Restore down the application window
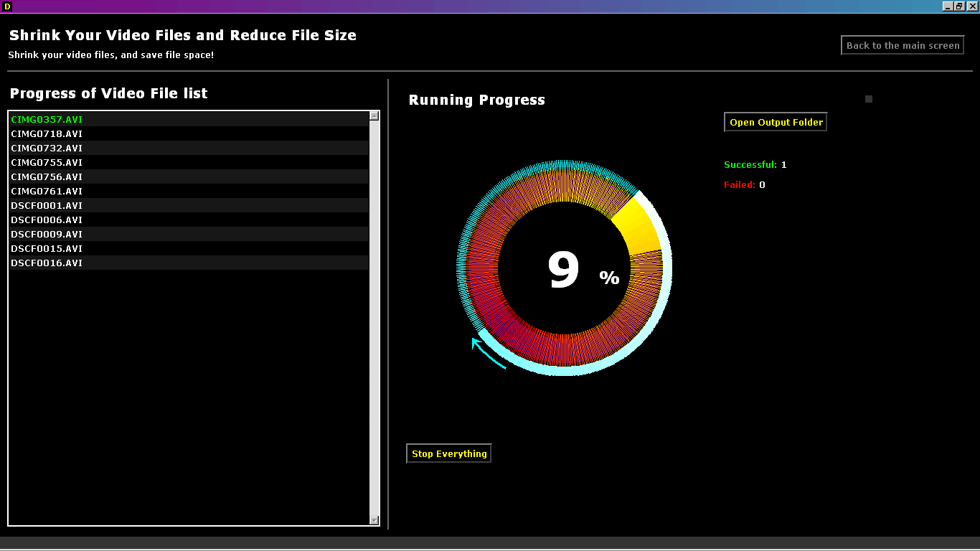 [960, 6]
